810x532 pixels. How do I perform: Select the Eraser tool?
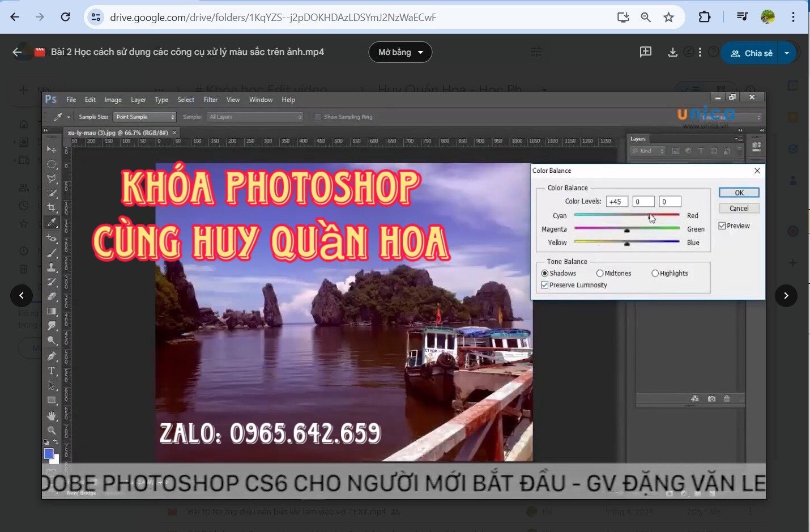point(52,296)
